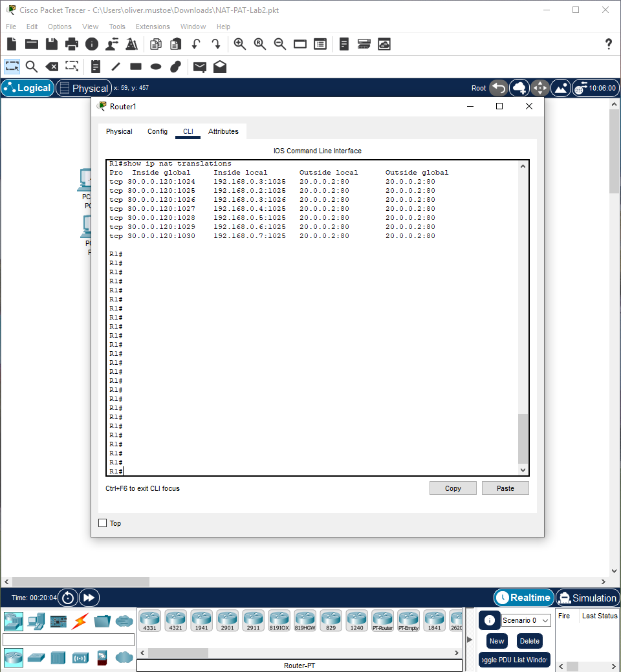Click Fast Forward Time button
621x672 pixels.
click(89, 598)
